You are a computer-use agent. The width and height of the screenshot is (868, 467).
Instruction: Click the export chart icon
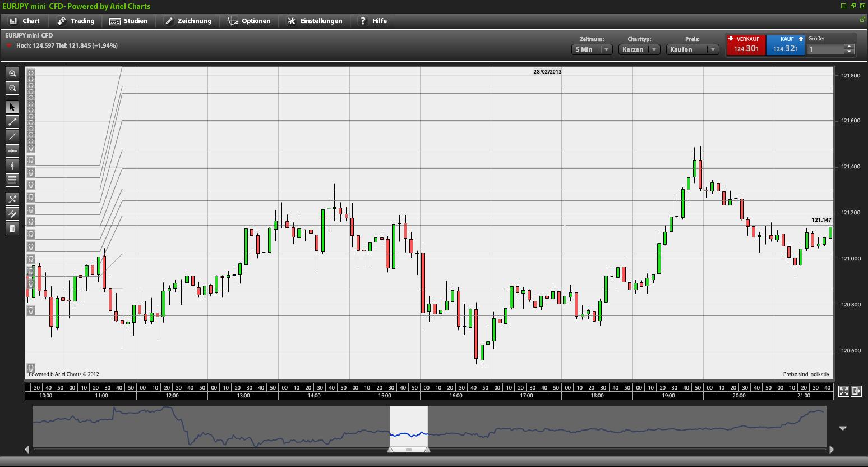point(856,391)
